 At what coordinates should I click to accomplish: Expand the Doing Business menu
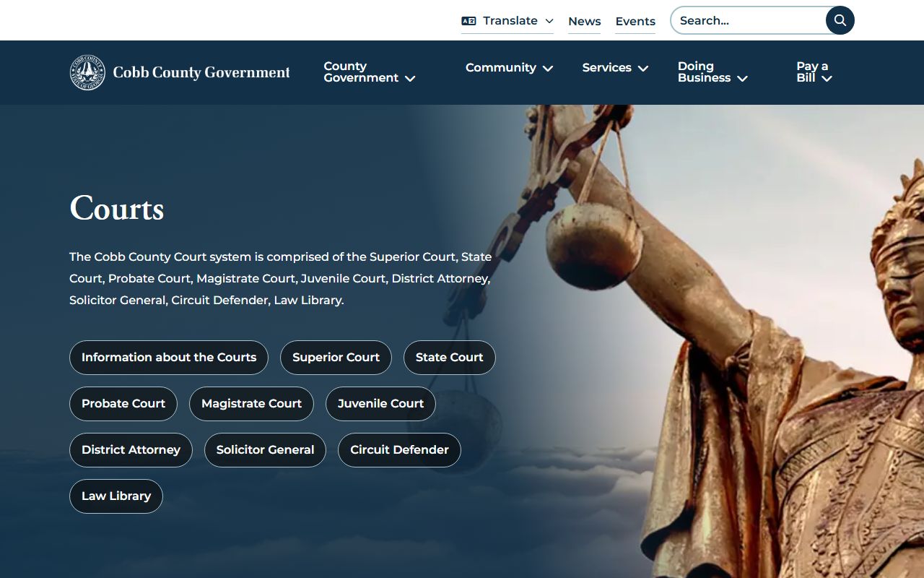(712, 72)
